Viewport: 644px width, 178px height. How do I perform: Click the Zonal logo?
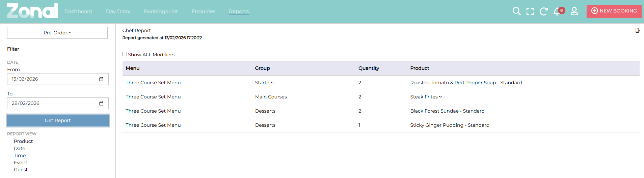click(x=32, y=11)
